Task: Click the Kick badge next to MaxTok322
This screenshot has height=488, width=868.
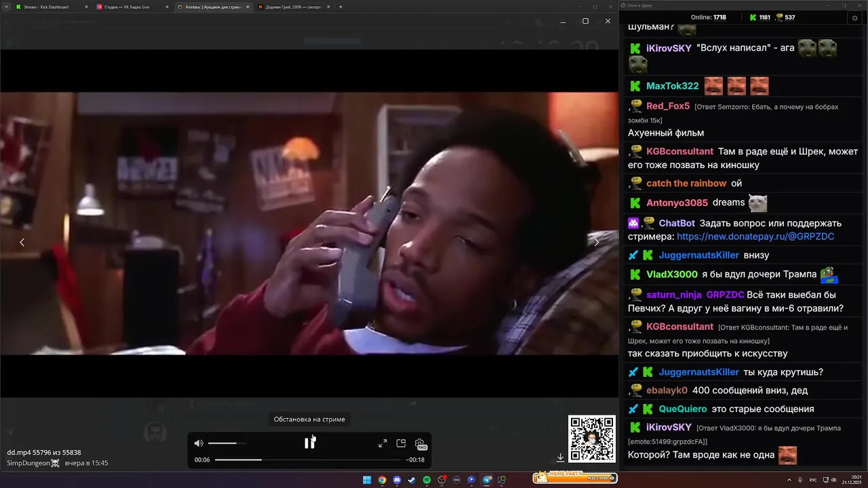Action: (x=635, y=86)
